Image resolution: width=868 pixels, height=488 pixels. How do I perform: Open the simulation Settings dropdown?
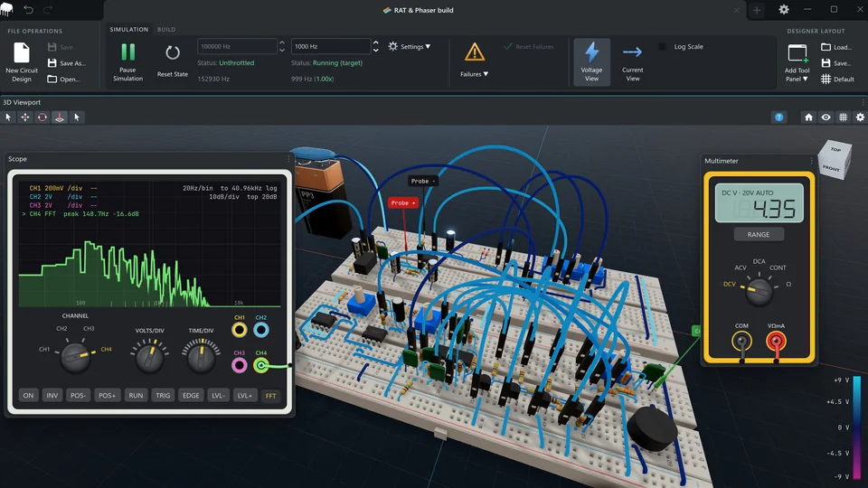pos(409,46)
